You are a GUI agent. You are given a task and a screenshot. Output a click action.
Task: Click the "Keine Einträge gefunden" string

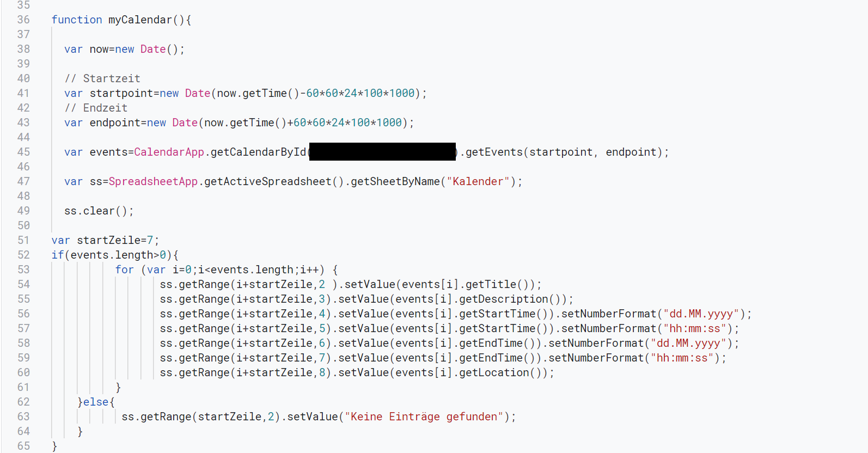tap(424, 417)
